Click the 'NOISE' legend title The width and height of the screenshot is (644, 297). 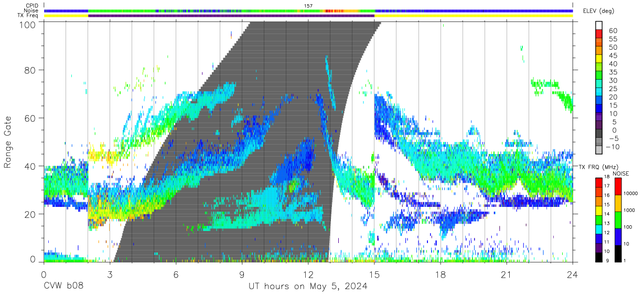[621, 173]
